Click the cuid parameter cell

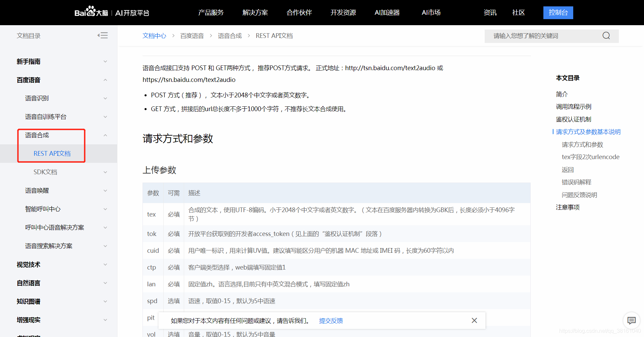tap(153, 250)
